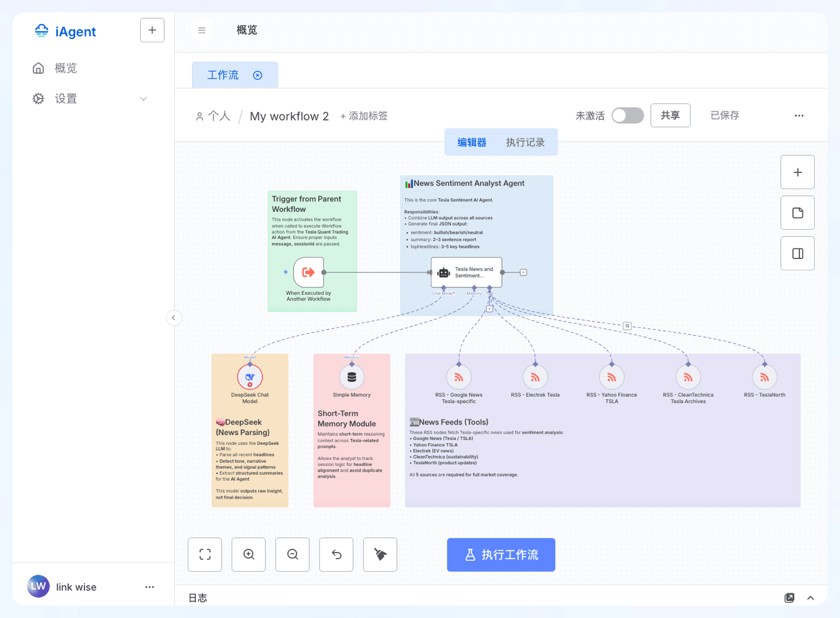Collapse the left sidebar panel
Image resolution: width=840 pixels, height=618 pixels.
point(174,318)
